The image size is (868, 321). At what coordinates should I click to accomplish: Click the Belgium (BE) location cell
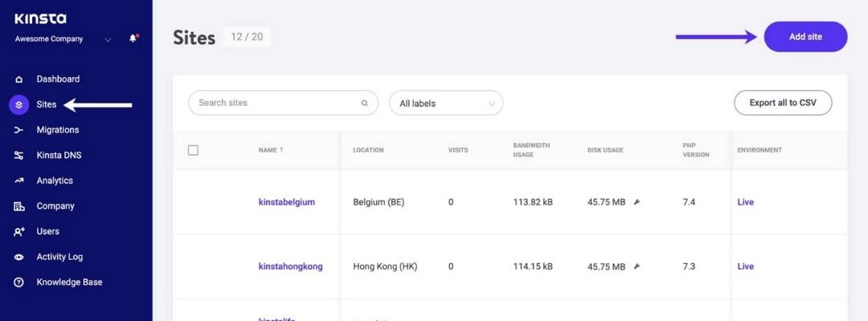(x=379, y=202)
